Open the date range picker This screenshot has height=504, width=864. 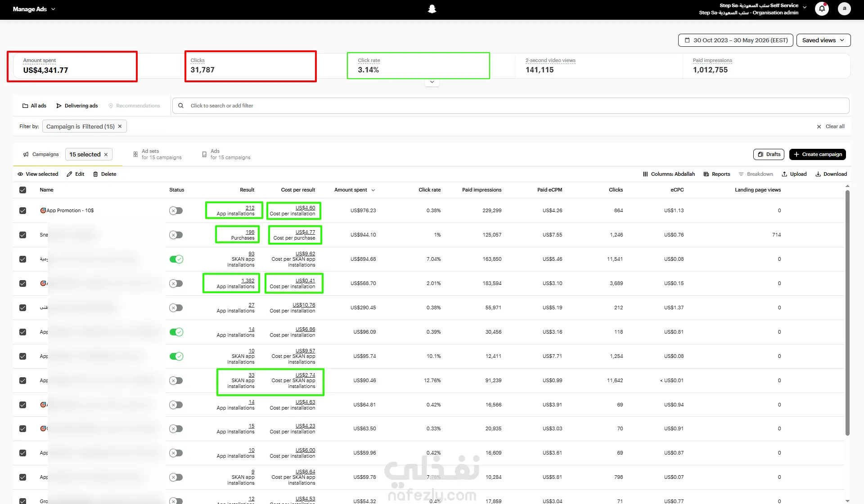point(735,40)
